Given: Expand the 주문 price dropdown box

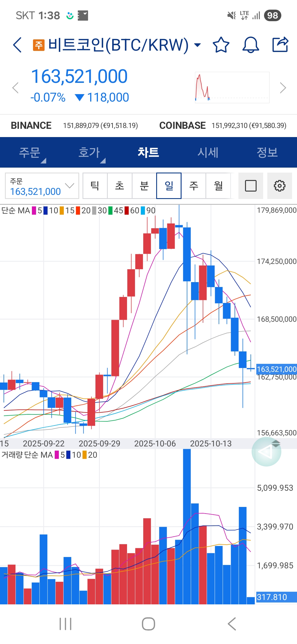Looking at the screenshot, I should click(42, 186).
